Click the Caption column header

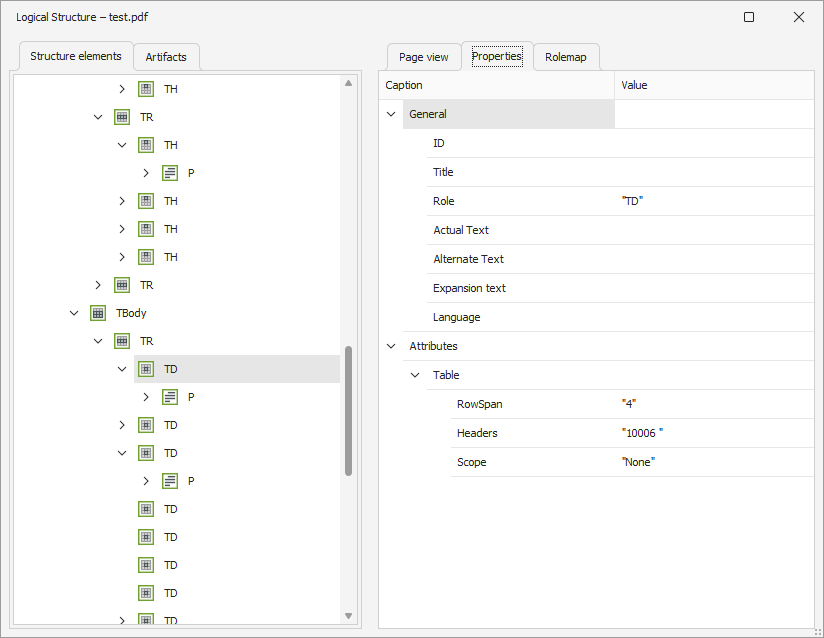(496, 85)
